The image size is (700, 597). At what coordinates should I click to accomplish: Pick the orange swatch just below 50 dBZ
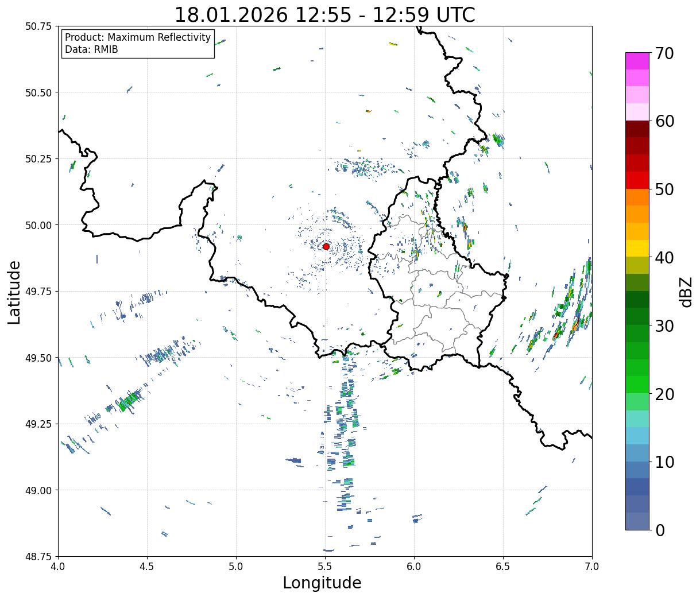click(x=637, y=197)
